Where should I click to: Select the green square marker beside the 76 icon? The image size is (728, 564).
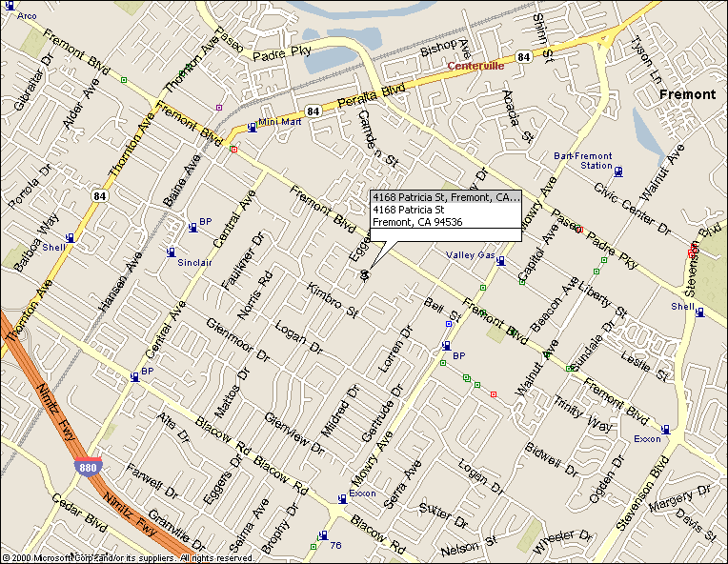pos(313,547)
